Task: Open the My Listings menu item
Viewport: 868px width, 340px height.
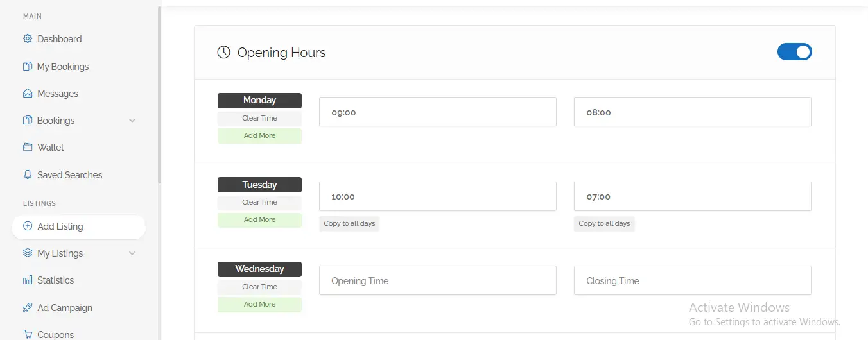Action: tap(60, 253)
